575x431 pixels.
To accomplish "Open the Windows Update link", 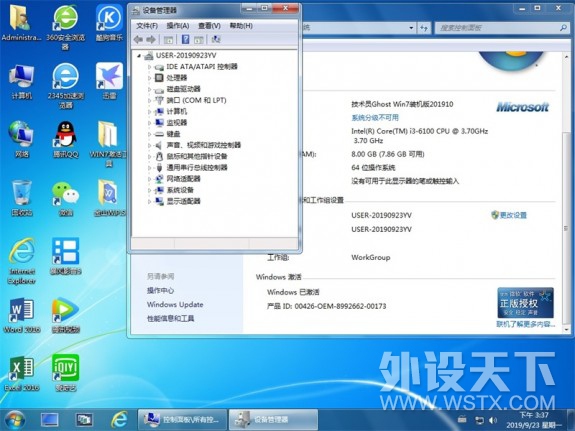I will pyautogui.click(x=175, y=304).
